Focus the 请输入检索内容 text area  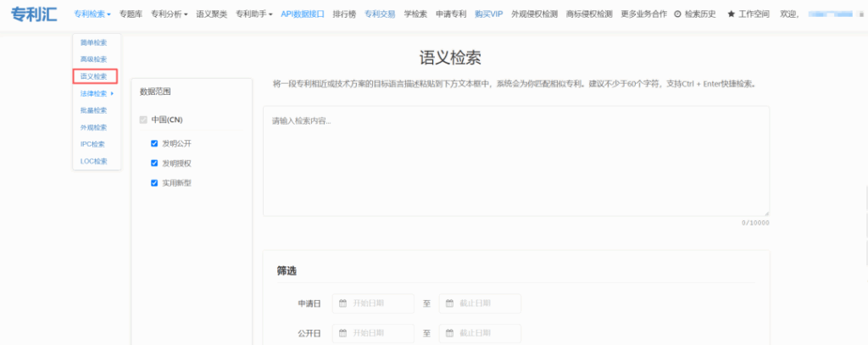(515, 161)
